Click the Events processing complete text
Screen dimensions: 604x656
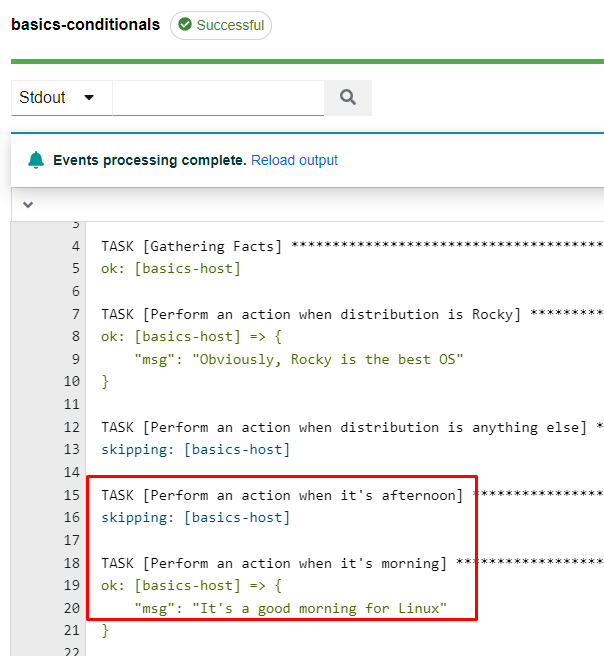tap(149, 160)
